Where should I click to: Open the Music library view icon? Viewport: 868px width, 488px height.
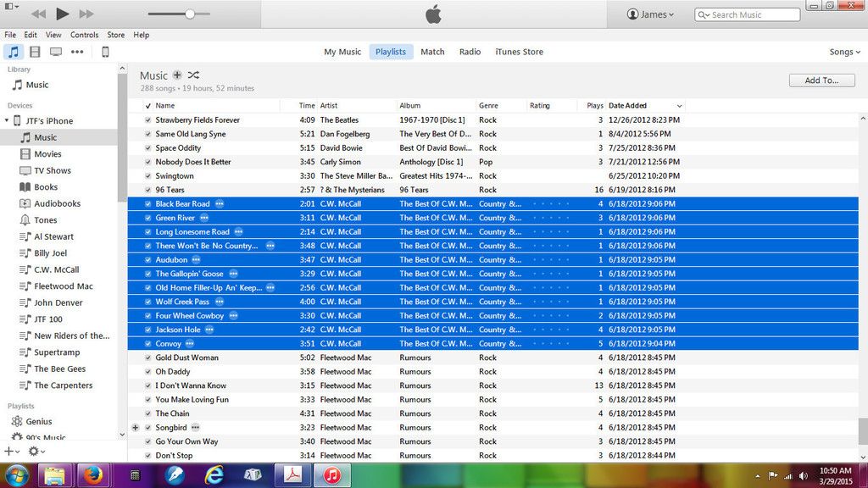pyautogui.click(x=14, y=52)
